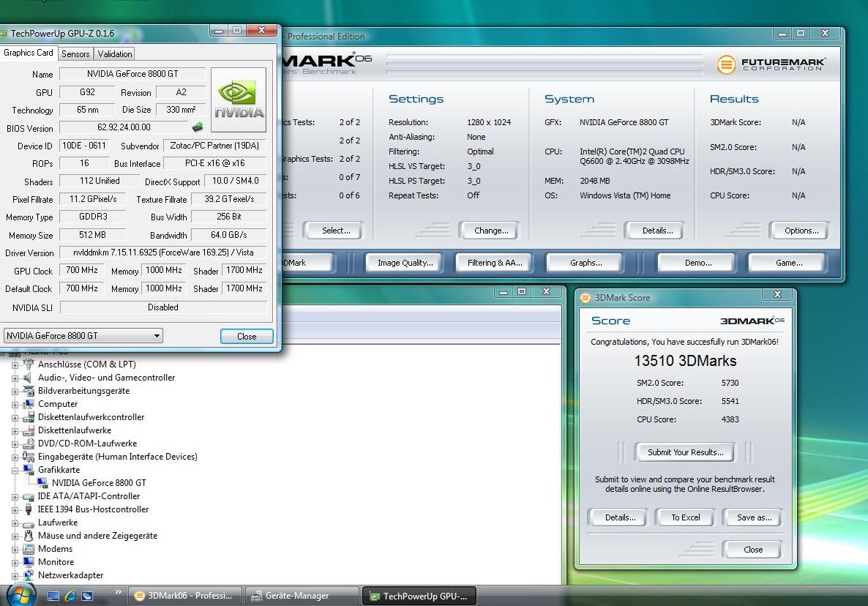This screenshot has height=606, width=868.
Task: Activate Geräte-Manager taskbar button
Action: 302,596
